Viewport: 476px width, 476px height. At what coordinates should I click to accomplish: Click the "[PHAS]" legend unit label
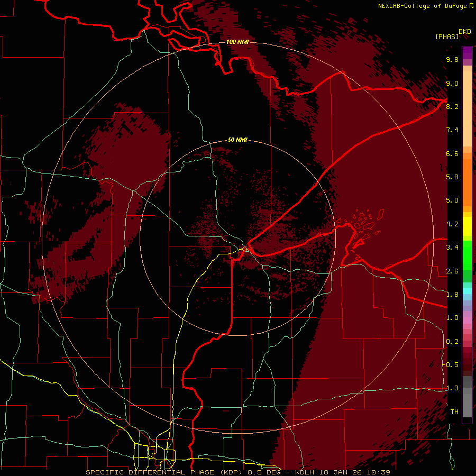pyautogui.click(x=447, y=36)
